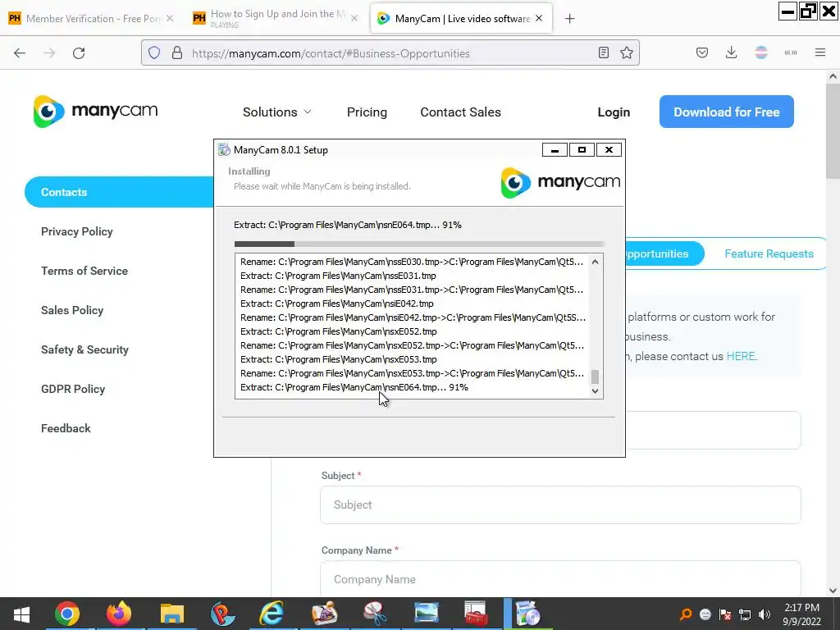Open Terms of Service sidebar link
Image resolution: width=840 pixels, height=630 pixels.
[x=84, y=271]
